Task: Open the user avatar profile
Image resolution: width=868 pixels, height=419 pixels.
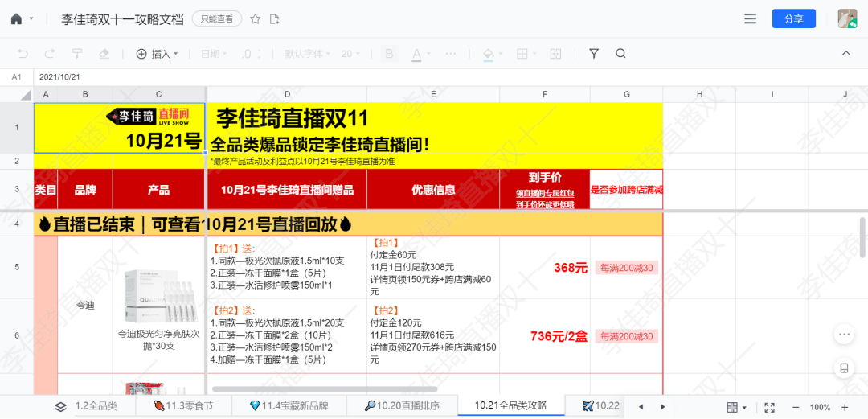Action: click(x=847, y=18)
